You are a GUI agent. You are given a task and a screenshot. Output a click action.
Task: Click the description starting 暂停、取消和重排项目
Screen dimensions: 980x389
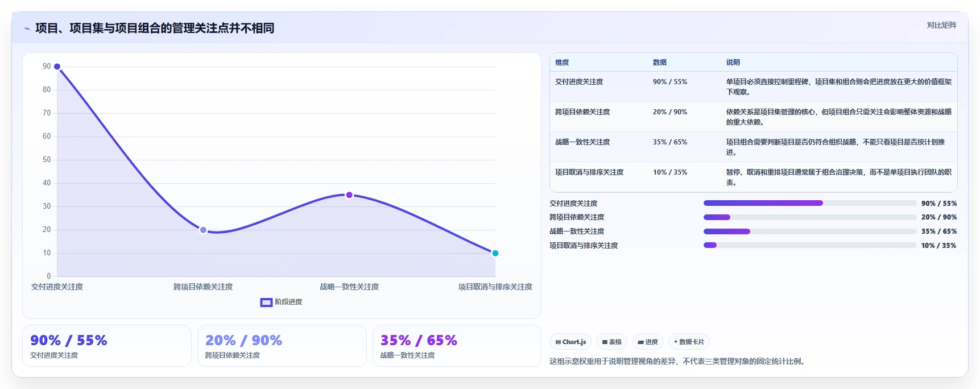[839, 177]
